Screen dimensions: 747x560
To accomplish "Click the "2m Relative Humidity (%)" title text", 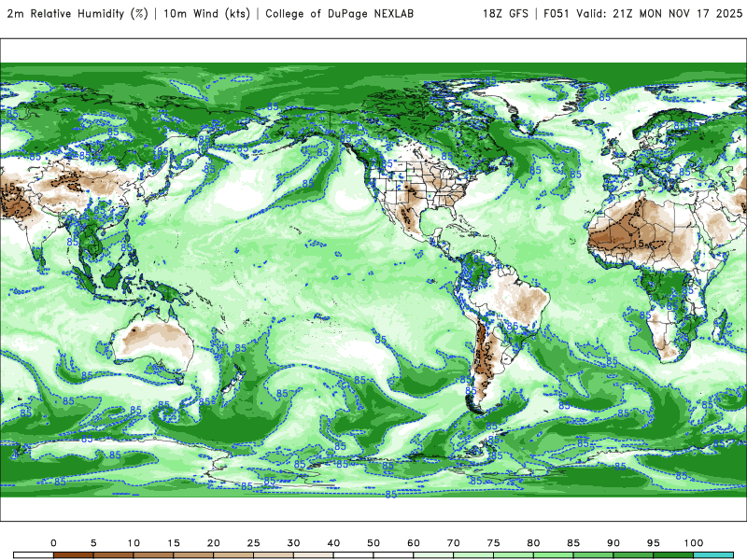I will 78,13.
